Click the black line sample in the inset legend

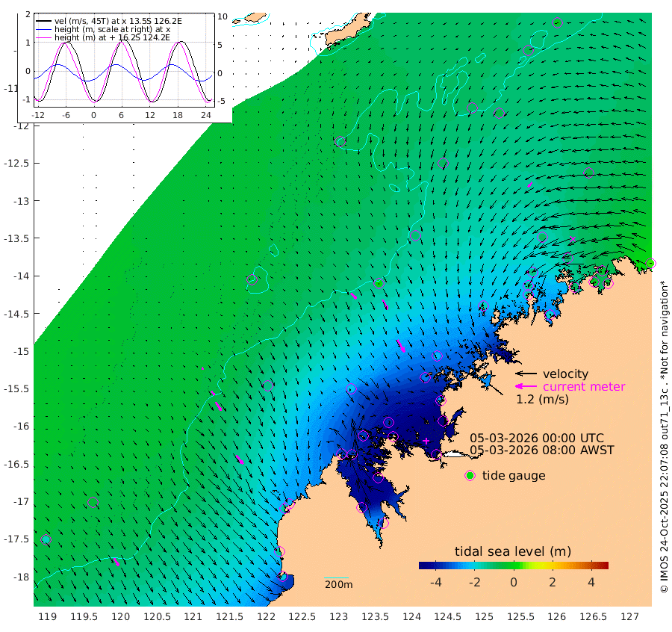[x=44, y=21]
